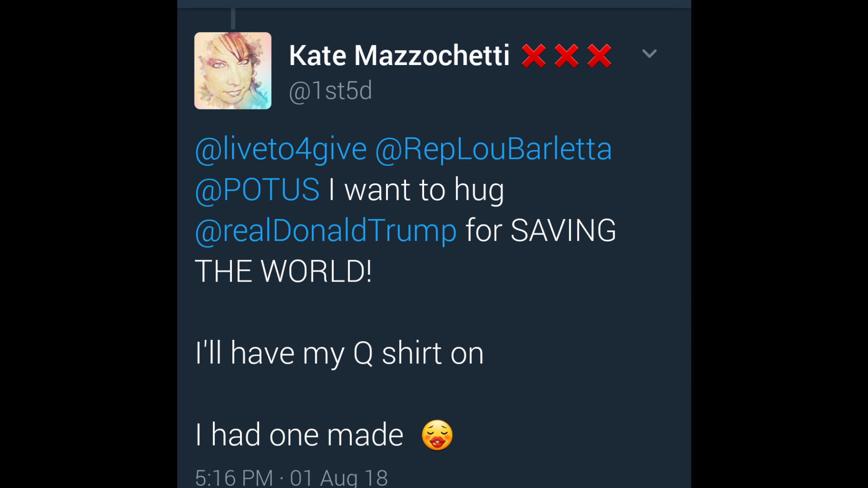Click the first red X emoji
868x488 pixels.
tap(533, 56)
